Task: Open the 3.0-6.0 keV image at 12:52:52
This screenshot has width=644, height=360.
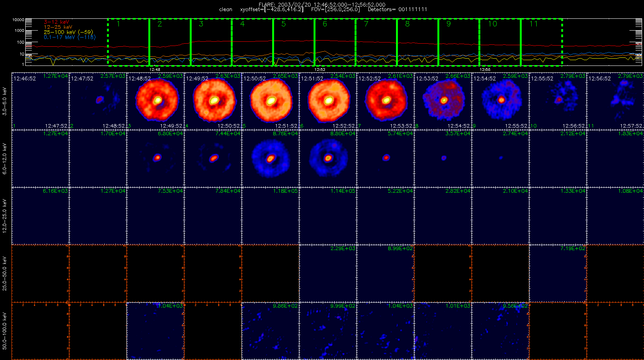Action: click(386, 101)
